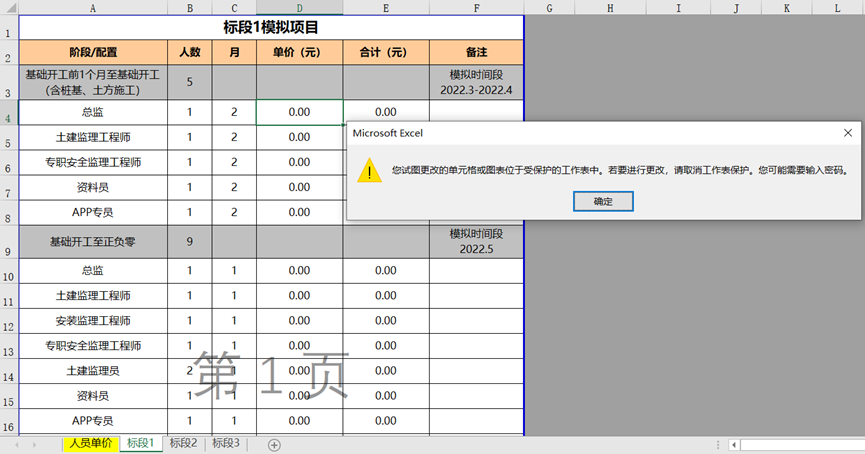Click the horizontal scrollbar left arrow

(734, 445)
